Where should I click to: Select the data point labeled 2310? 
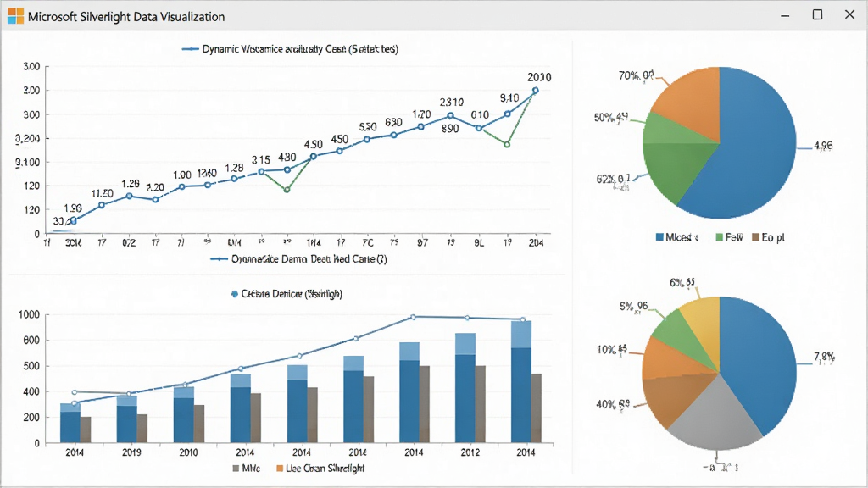tap(451, 115)
